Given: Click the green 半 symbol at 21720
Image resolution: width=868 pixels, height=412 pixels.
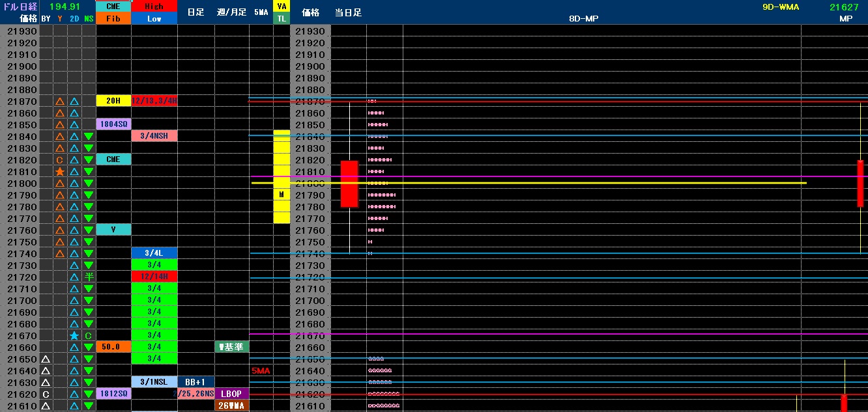Looking at the screenshot, I should 89,277.
